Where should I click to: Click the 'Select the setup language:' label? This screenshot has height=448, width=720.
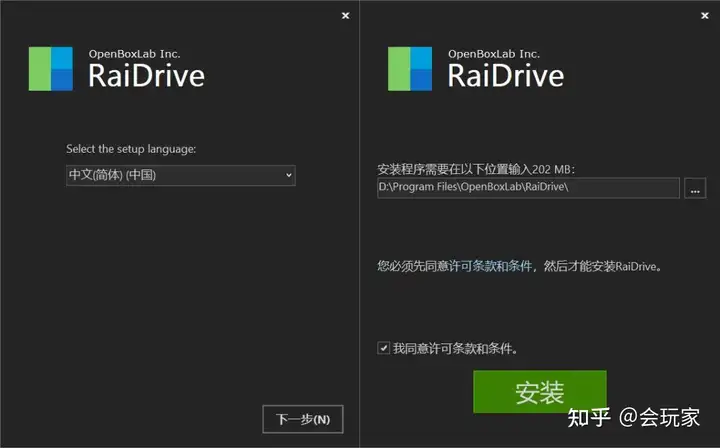click(x=131, y=149)
